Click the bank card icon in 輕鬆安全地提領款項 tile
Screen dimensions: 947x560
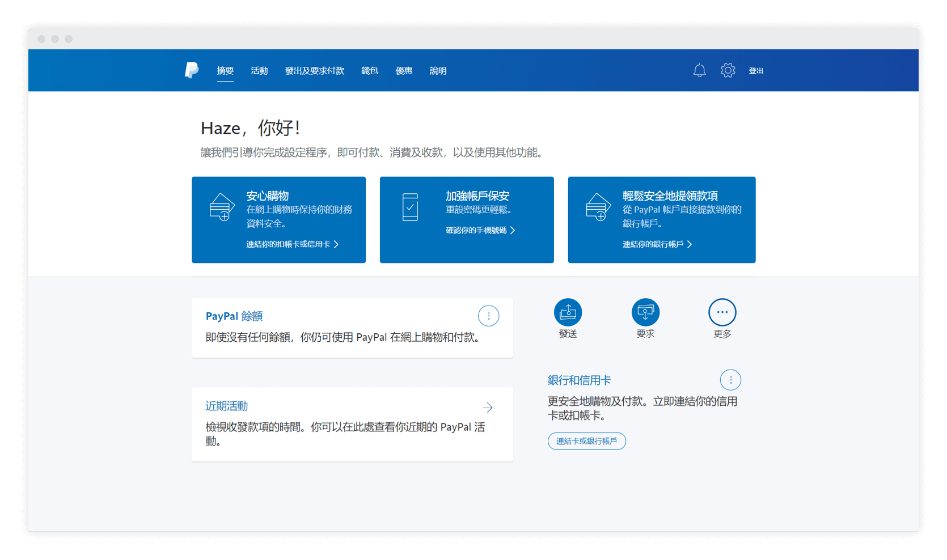click(598, 207)
